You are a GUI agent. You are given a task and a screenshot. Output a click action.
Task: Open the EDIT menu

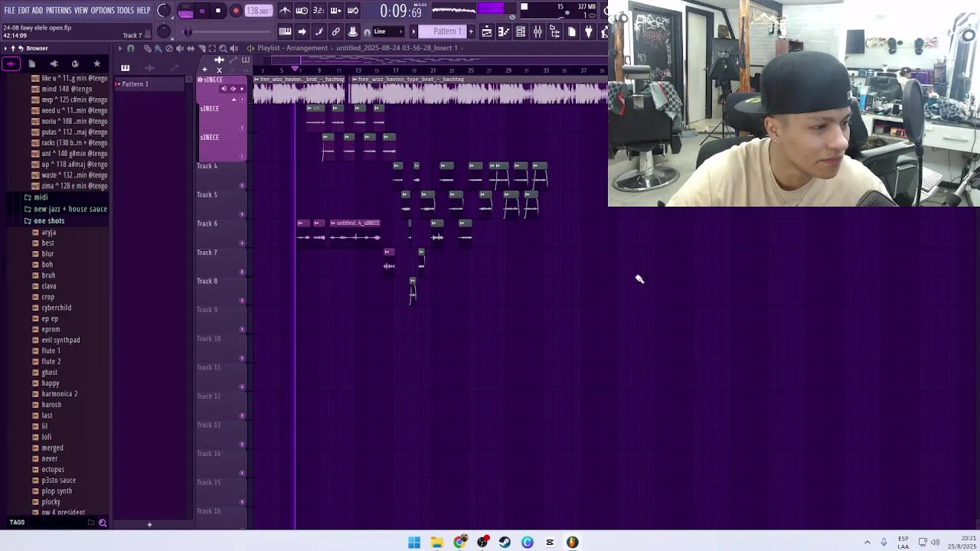24,10
